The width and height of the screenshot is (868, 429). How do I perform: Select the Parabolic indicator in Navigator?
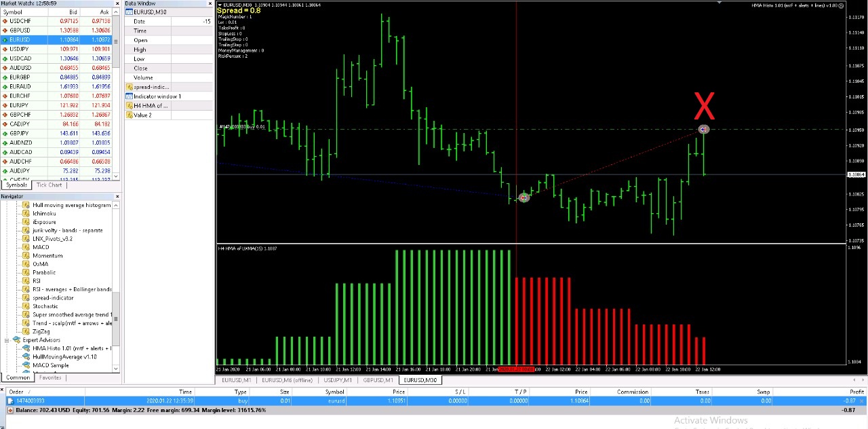pyautogui.click(x=44, y=272)
